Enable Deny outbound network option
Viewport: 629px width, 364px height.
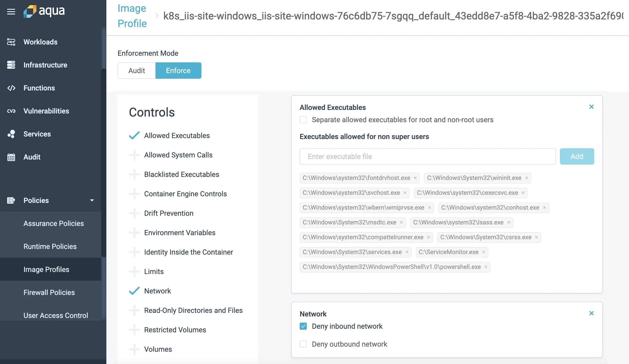pyautogui.click(x=304, y=344)
